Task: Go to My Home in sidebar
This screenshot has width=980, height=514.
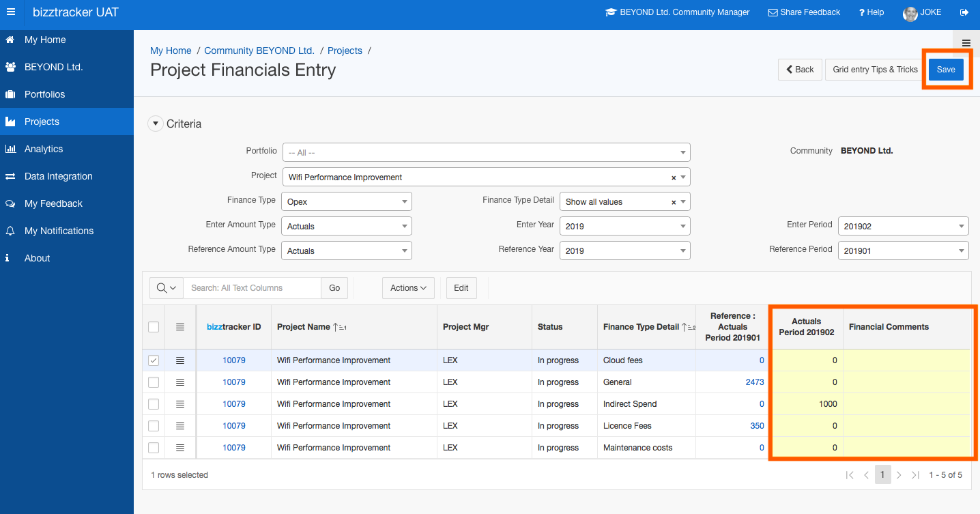Action: coord(67,40)
